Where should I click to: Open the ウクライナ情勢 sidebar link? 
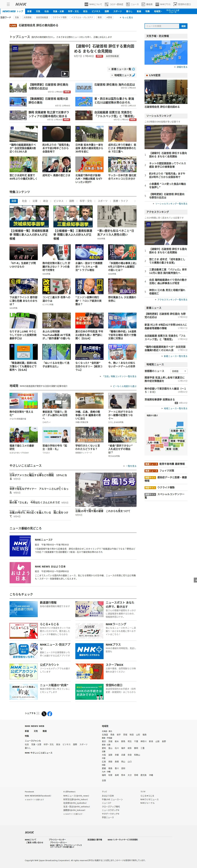[166, 488]
